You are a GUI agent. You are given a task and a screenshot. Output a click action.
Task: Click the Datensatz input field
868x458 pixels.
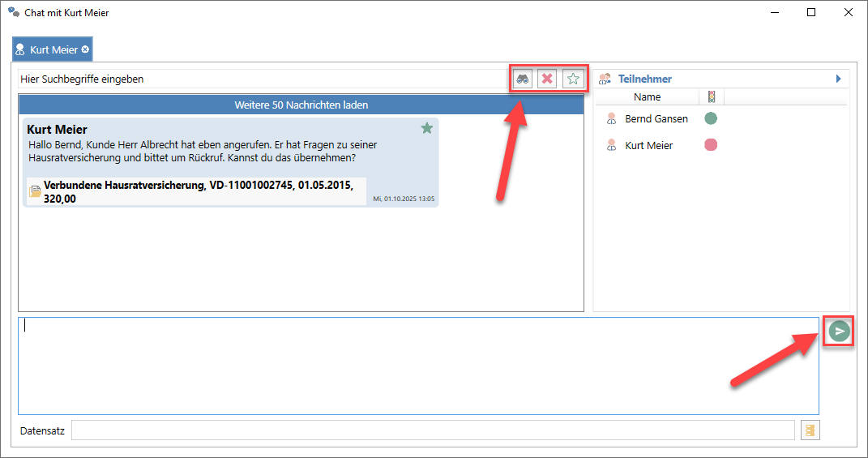[x=433, y=430]
